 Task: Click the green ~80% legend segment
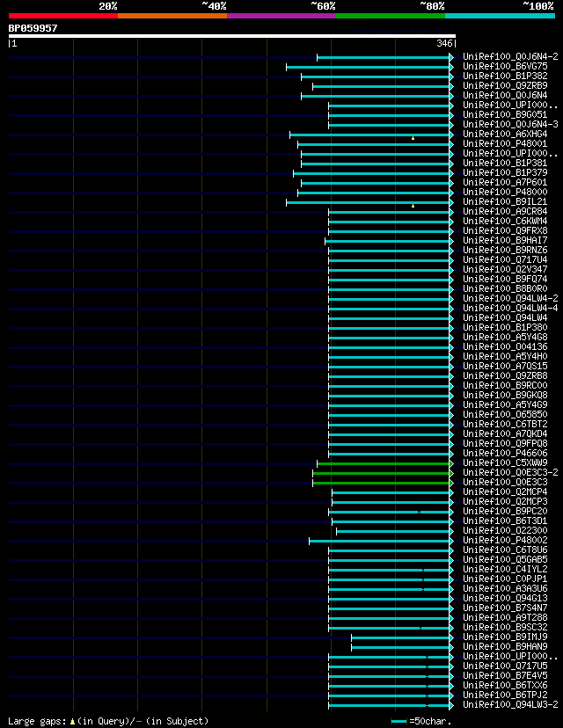pyautogui.click(x=391, y=16)
